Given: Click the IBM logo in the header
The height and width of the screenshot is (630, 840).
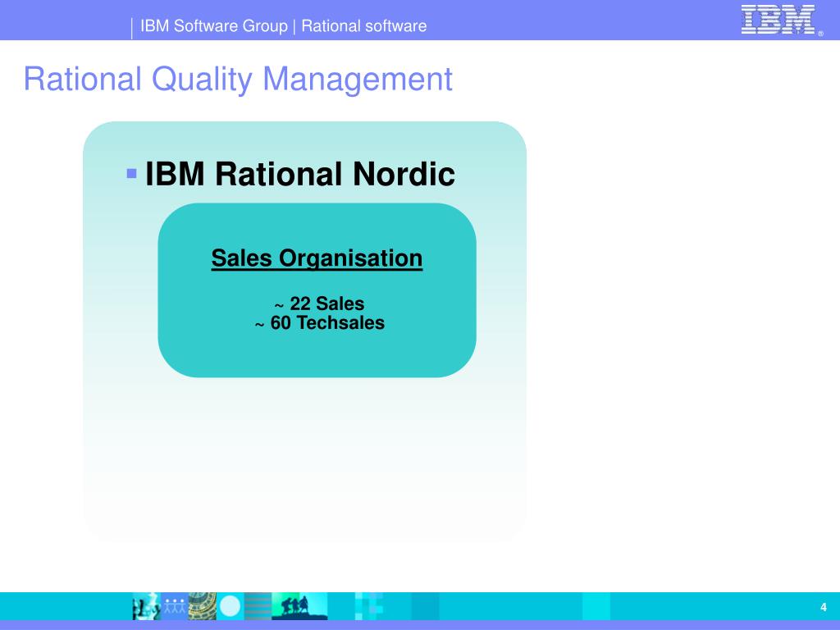Looking at the screenshot, I should click(778, 20).
